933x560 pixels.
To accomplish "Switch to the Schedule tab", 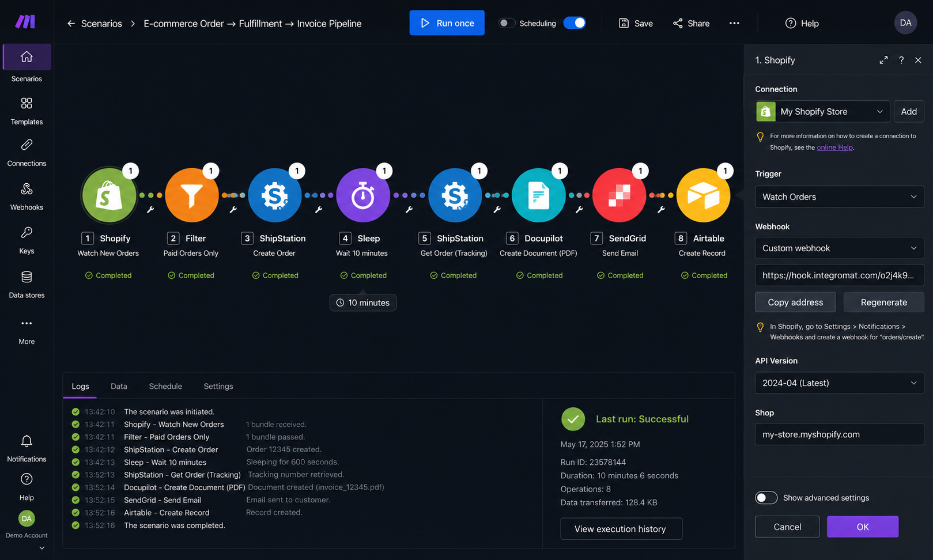I will [x=165, y=387].
